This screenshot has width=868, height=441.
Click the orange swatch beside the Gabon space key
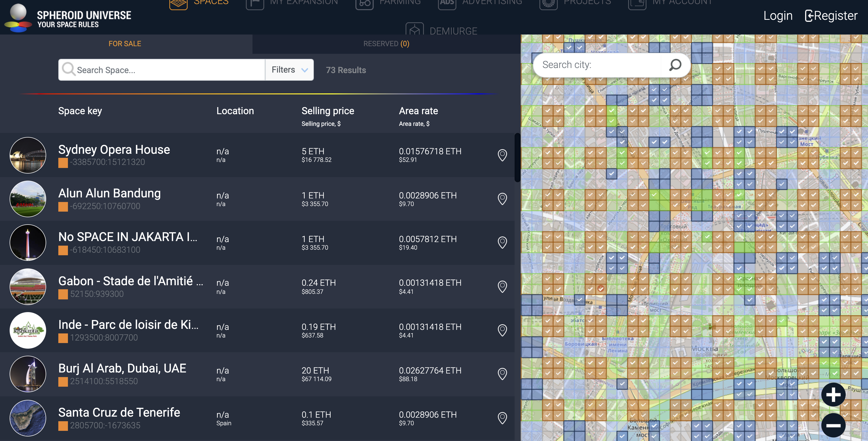click(x=63, y=294)
